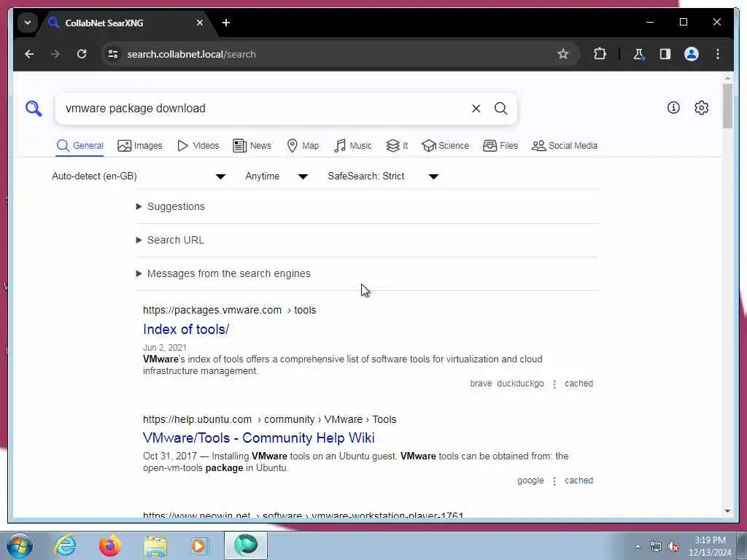The height and width of the screenshot is (560, 747).
Task: Open Chrome Labs flask icon
Action: point(638,54)
